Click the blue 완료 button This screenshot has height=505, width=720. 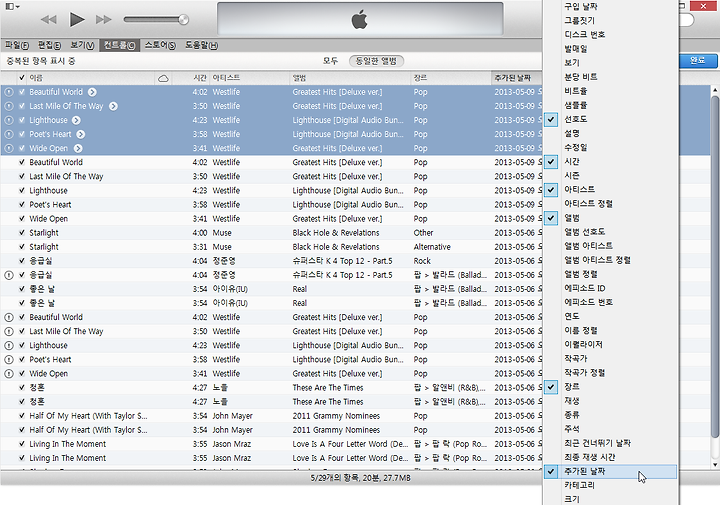[x=698, y=61]
